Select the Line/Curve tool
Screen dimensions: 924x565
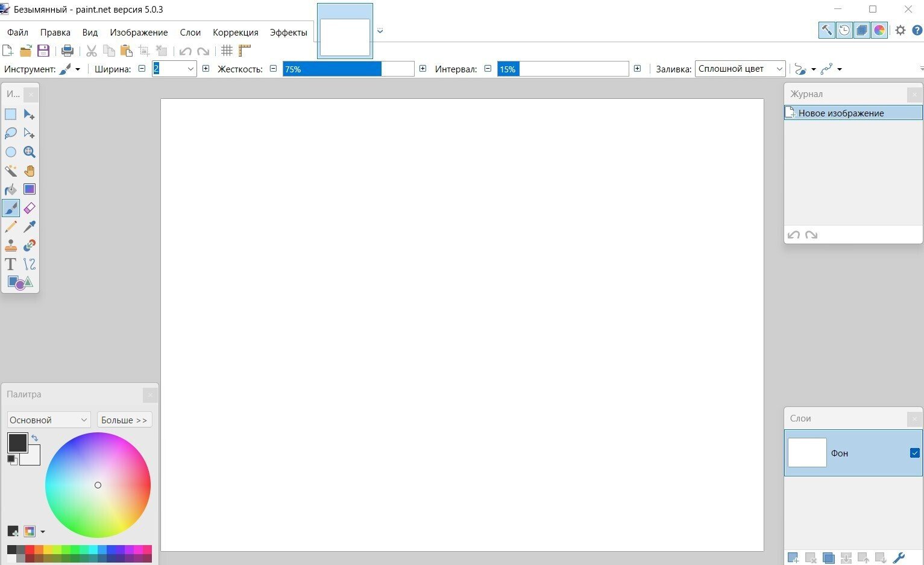(x=29, y=264)
